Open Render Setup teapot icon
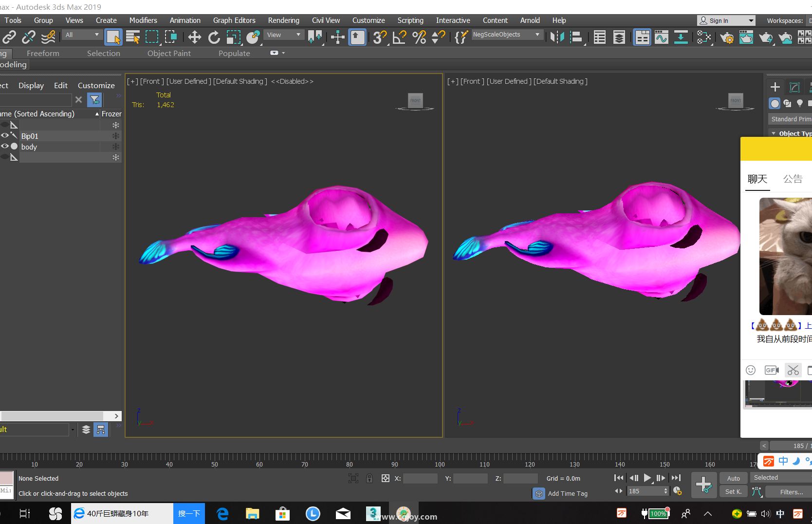Screen dimensions: 812x524 click(x=727, y=37)
